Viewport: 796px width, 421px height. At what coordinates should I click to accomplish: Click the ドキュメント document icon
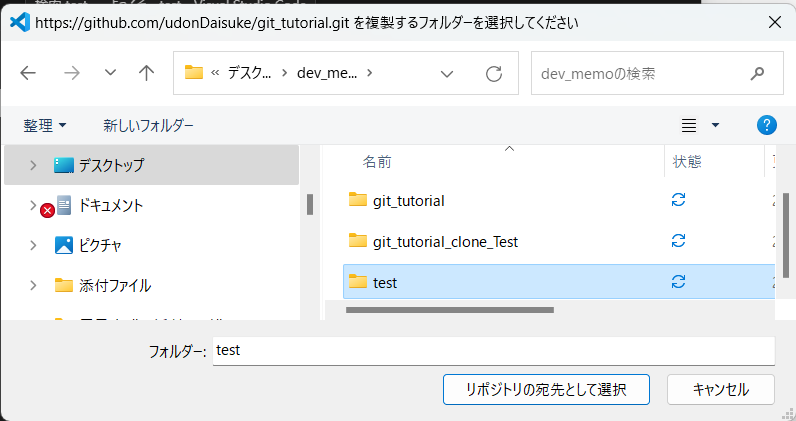pos(63,205)
